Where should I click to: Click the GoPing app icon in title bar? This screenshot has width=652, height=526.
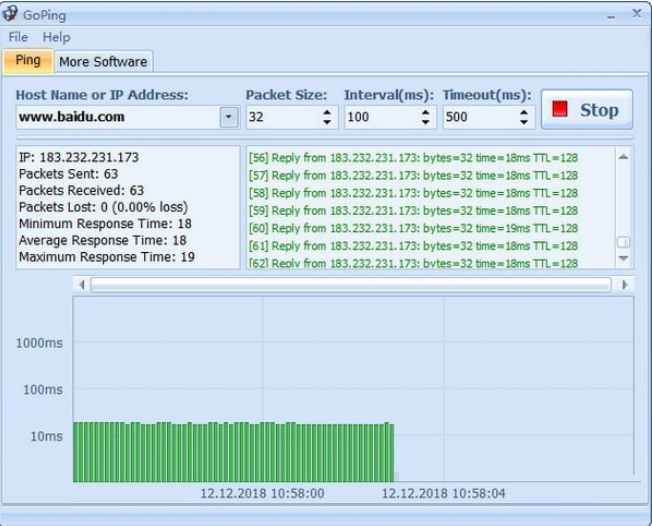click(x=11, y=14)
